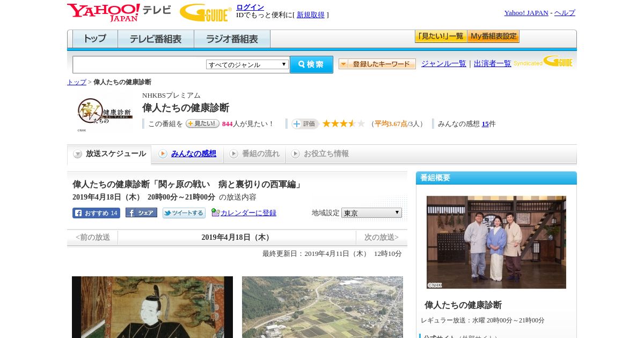Image resolution: width=644 pixels, height=338 pixels.
Task: Click the 偉人たちの健康診断 program logo thumbnail
Action: (x=105, y=112)
